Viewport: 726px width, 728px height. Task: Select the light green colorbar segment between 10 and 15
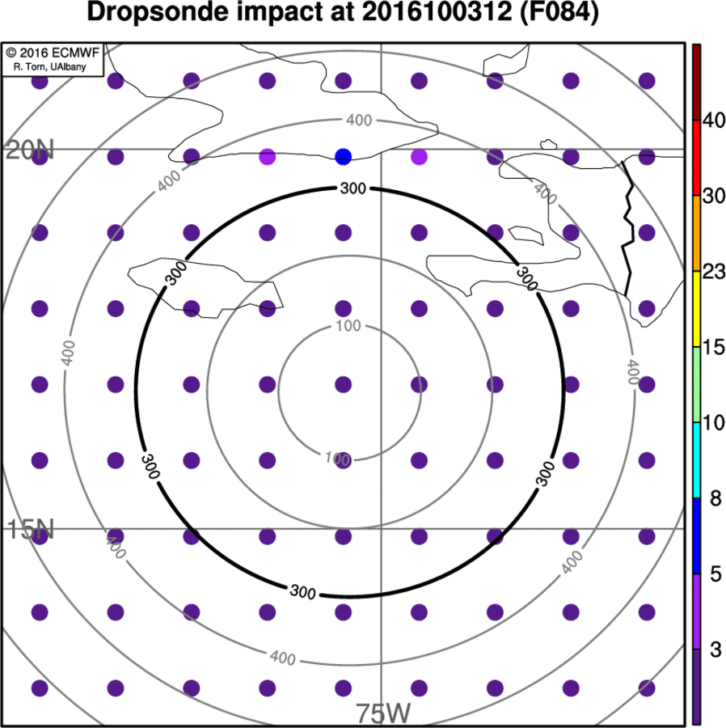tap(696, 385)
